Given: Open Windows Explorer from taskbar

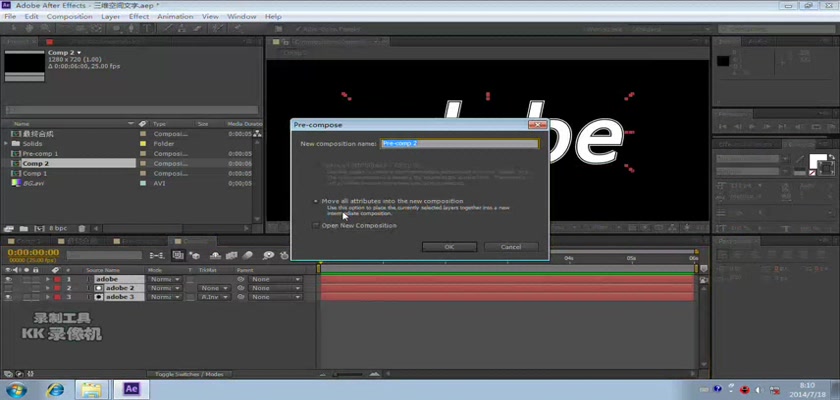Looking at the screenshot, I should [92, 389].
